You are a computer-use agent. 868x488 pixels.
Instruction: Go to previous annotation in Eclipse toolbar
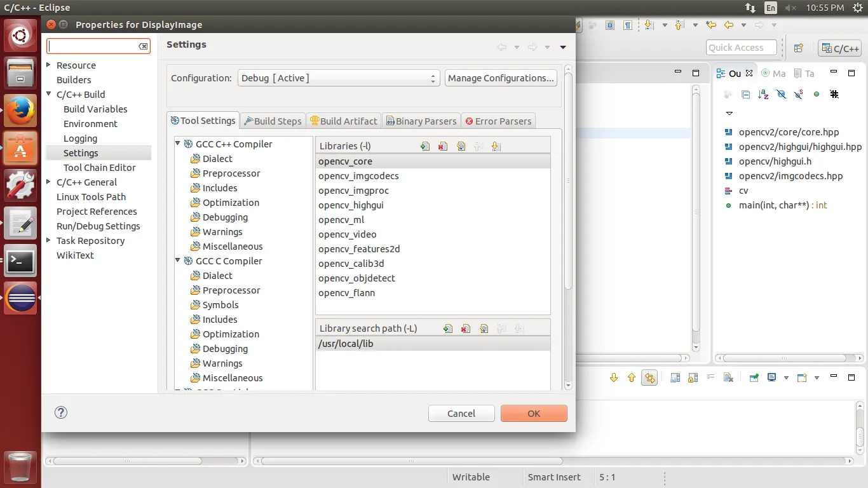(x=679, y=25)
